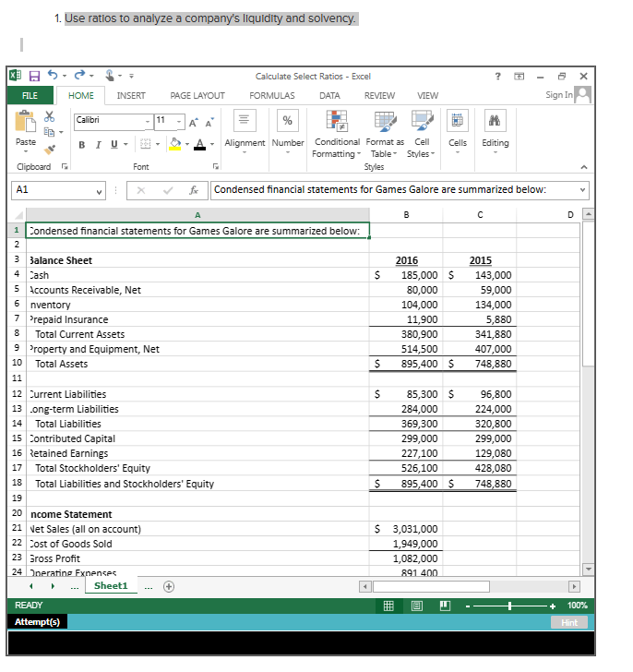Click ribbon display options icon
Viewport: 633px width, 672px height.
[x=520, y=77]
